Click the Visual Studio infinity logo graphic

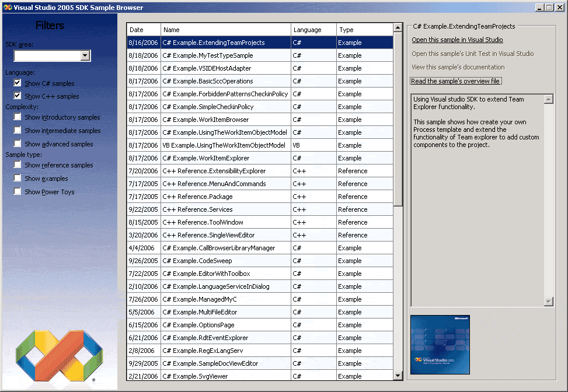click(60, 355)
